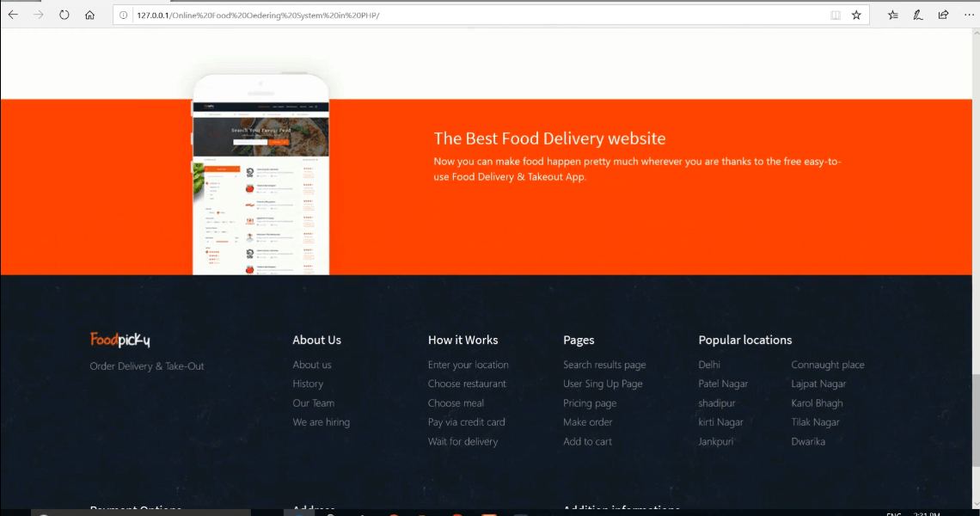Click the Add notes pen icon
Viewport: 980px width, 516px height.
click(918, 15)
